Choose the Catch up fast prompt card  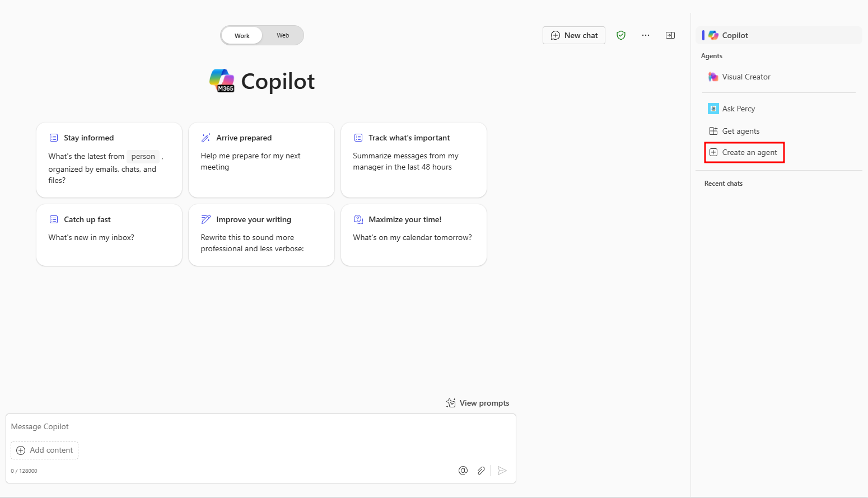(109, 235)
